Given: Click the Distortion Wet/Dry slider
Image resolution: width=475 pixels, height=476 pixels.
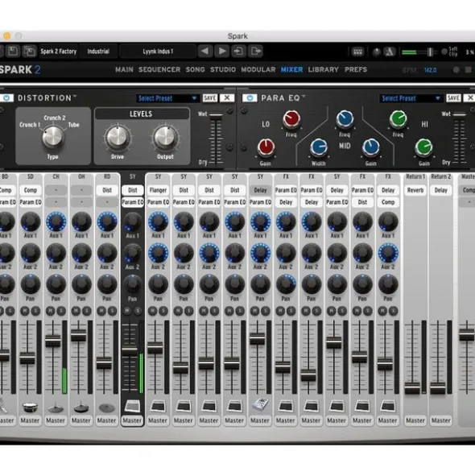Looking at the screenshot, I should point(216,138).
